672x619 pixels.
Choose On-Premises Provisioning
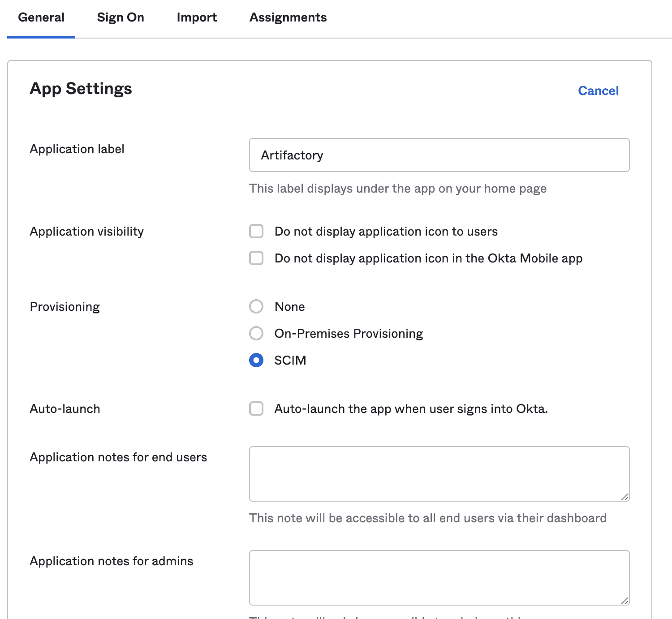(256, 333)
